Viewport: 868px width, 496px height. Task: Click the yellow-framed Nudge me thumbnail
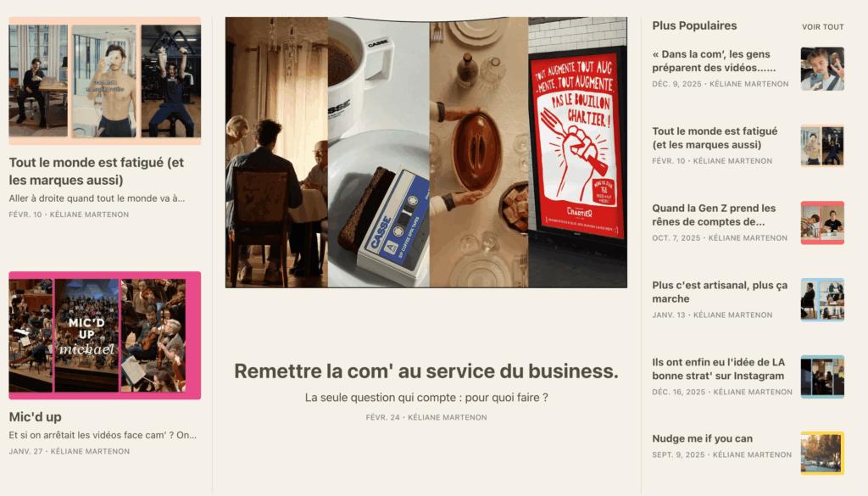[x=822, y=453]
